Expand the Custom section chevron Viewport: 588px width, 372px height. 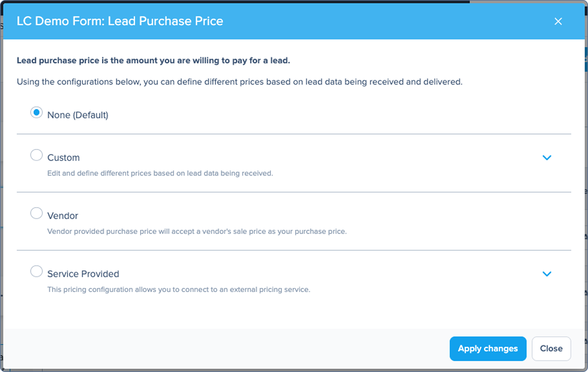(x=547, y=158)
